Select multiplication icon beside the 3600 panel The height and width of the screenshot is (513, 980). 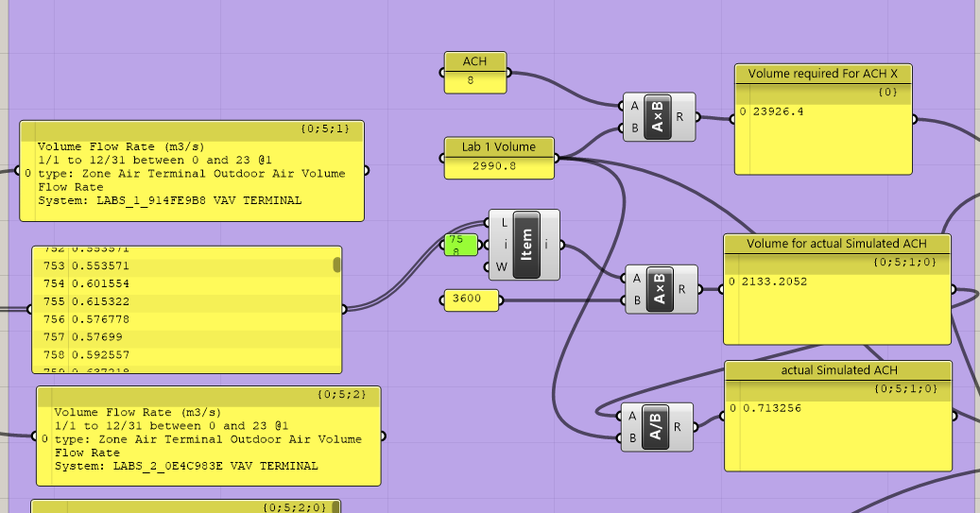tap(661, 288)
